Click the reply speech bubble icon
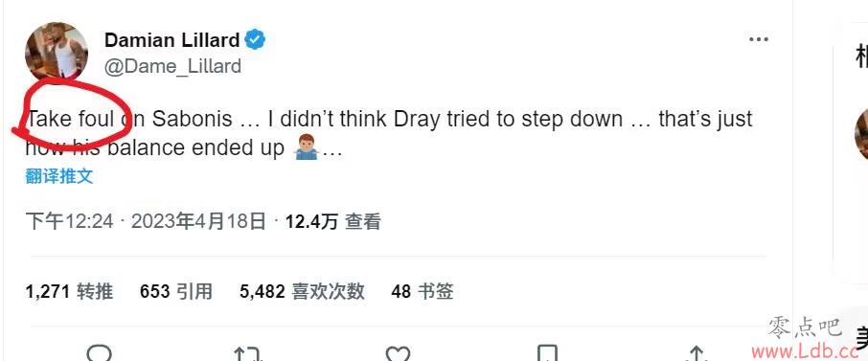The image size is (868, 361). (99, 352)
